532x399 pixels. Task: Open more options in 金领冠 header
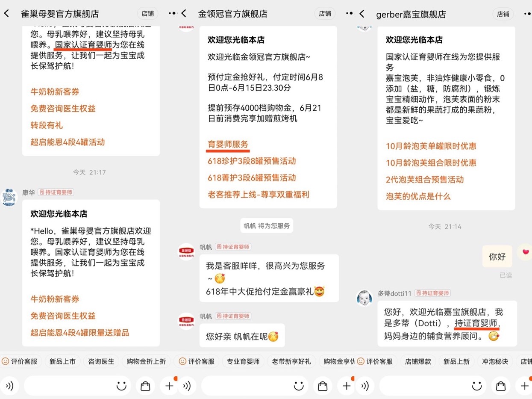(x=350, y=14)
